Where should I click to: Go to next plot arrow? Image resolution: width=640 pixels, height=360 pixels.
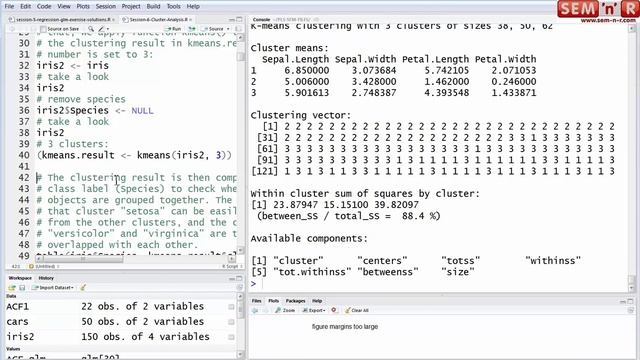[x=265, y=311]
